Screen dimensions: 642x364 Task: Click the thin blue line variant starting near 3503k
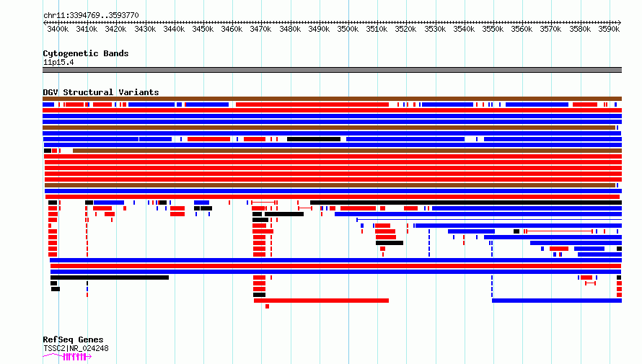[x=489, y=220]
